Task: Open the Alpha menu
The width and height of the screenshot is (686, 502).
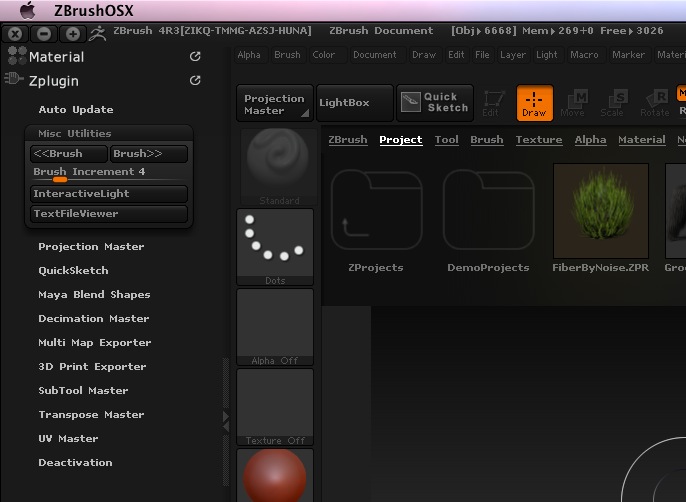Action: point(249,55)
